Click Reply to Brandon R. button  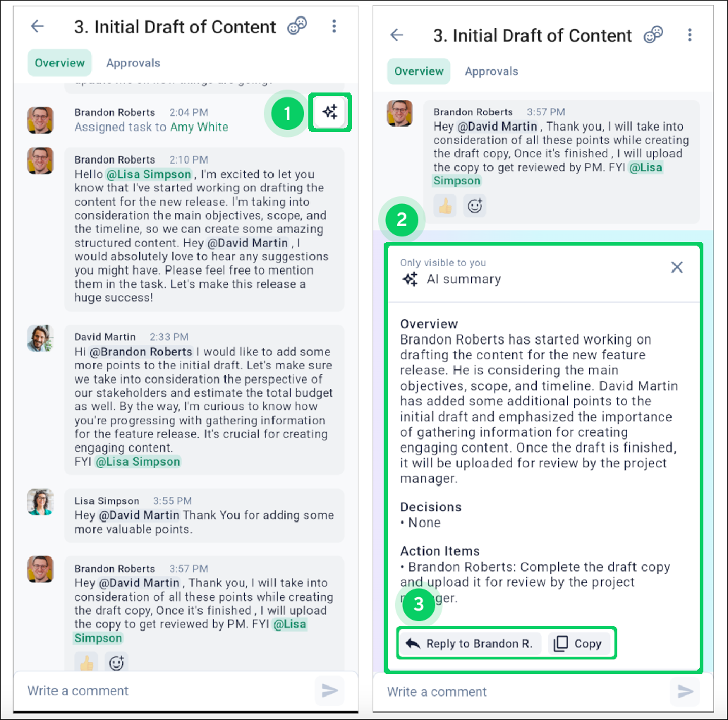469,643
